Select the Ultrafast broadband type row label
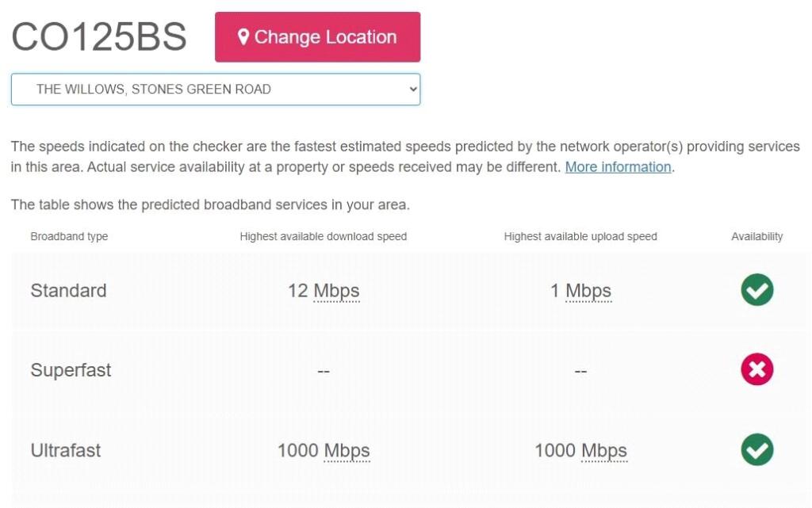 [66, 451]
